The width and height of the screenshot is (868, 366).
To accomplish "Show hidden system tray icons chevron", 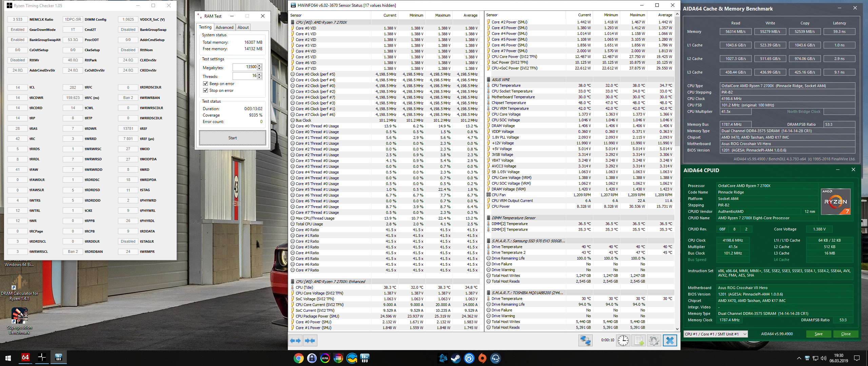I will (799, 358).
